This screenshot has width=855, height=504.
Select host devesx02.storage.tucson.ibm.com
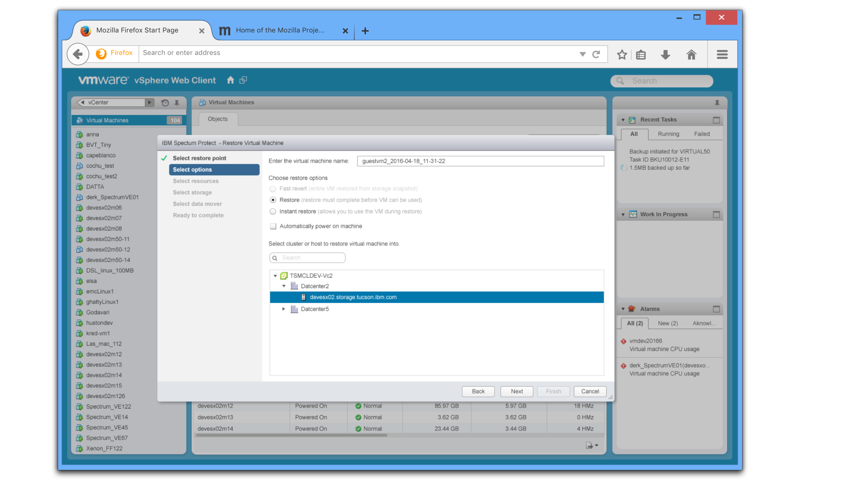tap(437, 297)
